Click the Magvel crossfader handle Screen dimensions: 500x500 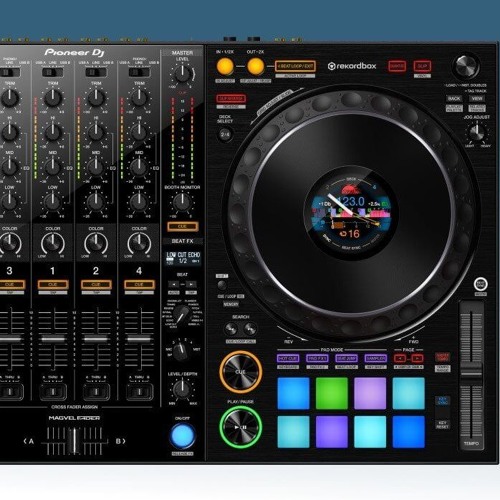[74, 441]
